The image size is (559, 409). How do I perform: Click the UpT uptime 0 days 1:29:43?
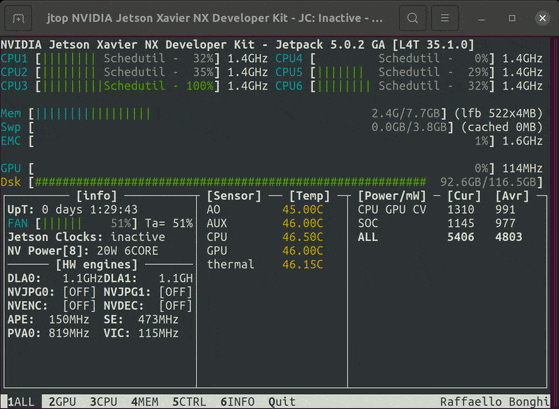73,210
